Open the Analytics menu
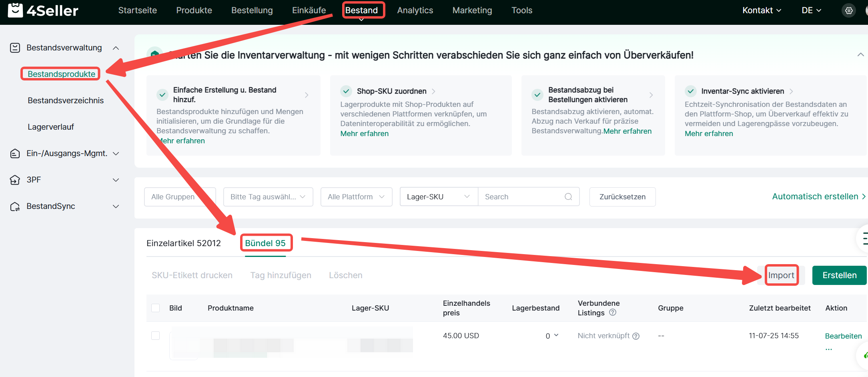 click(415, 10)
